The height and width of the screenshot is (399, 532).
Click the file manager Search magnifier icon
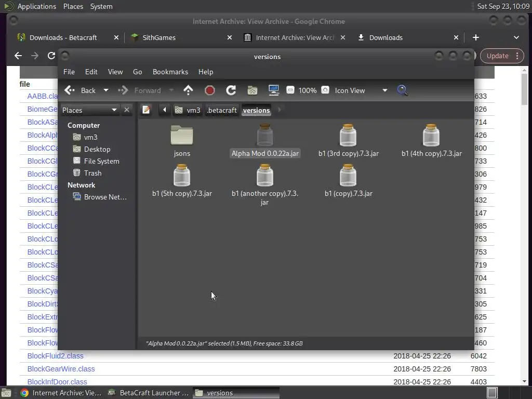tap(402, 90)
